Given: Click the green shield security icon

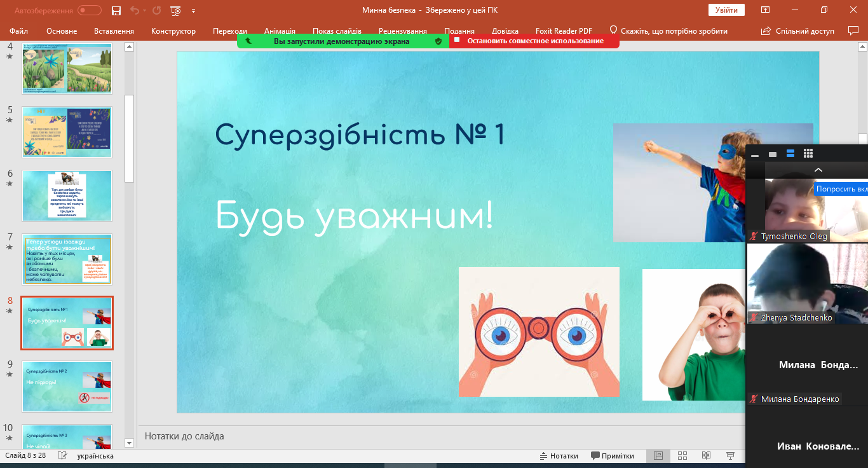Looking at the screenshot, I should point(438,41).
